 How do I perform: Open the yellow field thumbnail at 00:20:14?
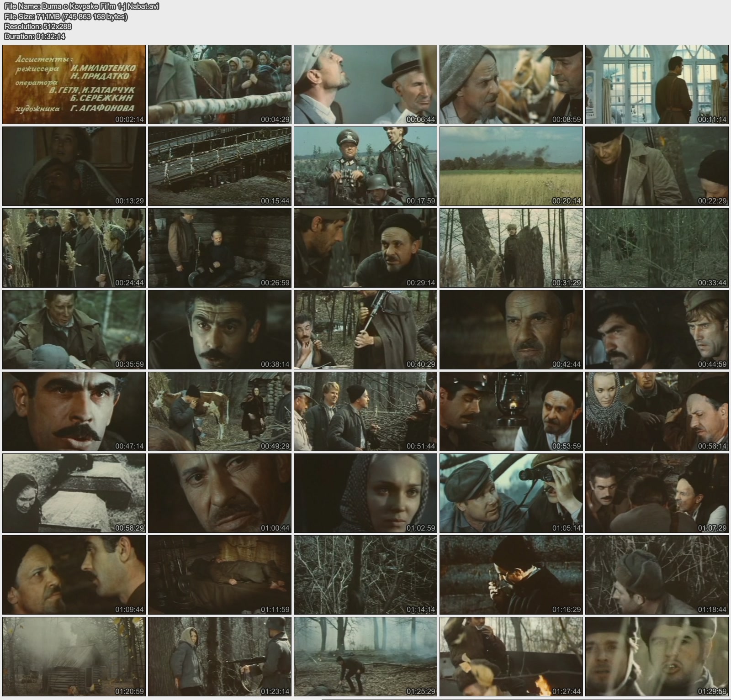511,166
